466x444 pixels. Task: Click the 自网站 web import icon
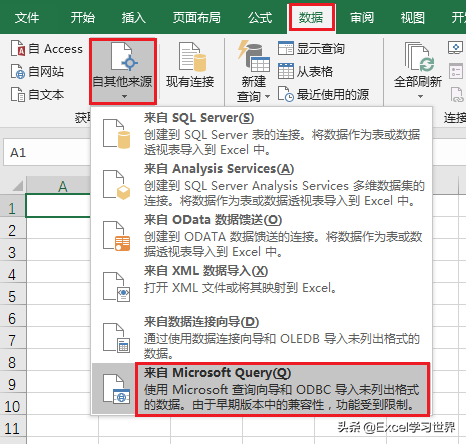tap(18, 71)
